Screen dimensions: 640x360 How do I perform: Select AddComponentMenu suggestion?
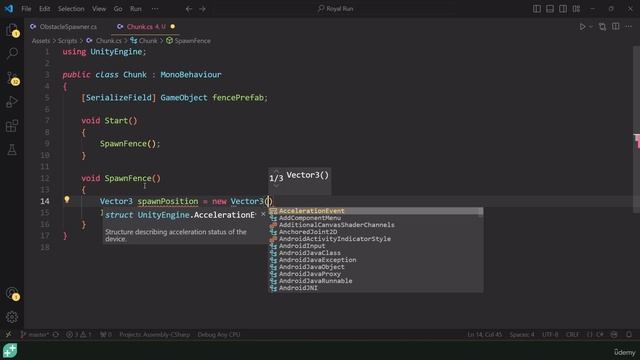(x=376, y=218)
